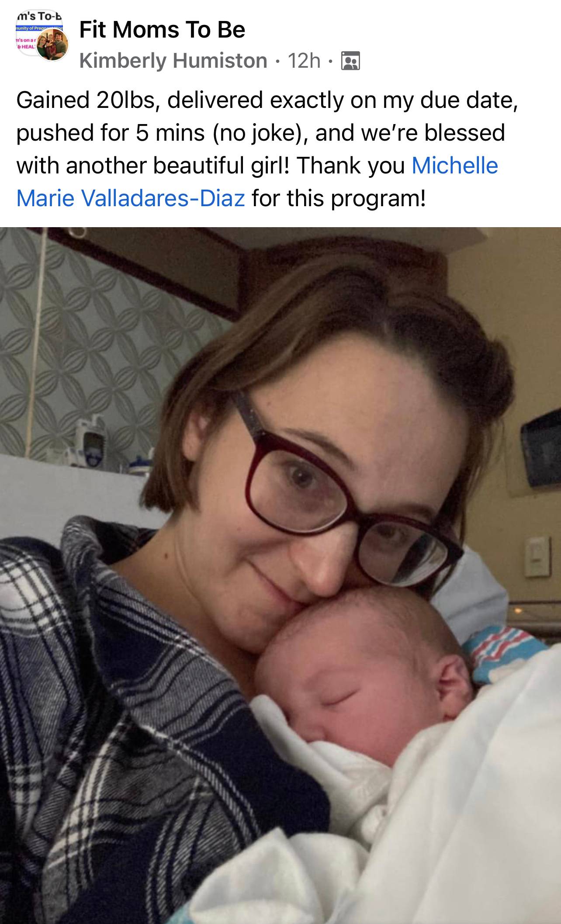
Task: Tap the 'pushed for 5 mins' caption line
Action: tap(260, 133)
